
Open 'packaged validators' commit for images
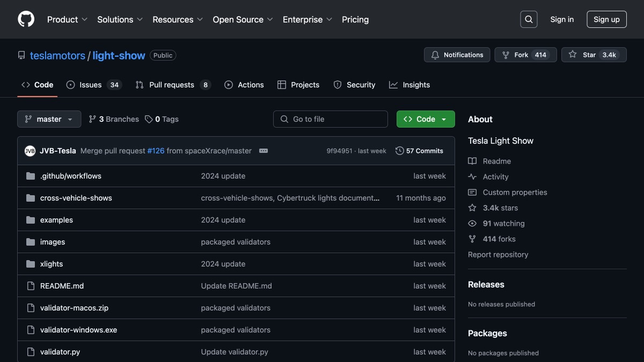pos(236,242)
